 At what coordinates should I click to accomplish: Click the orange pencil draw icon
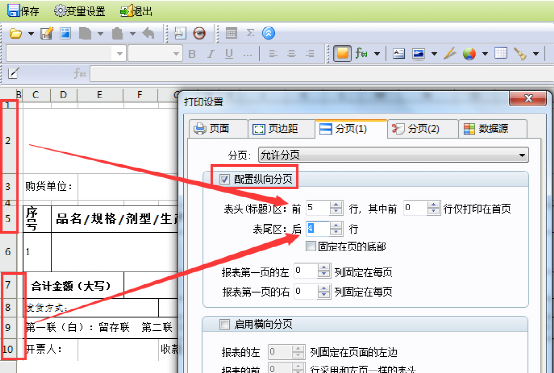click(450, 54)
